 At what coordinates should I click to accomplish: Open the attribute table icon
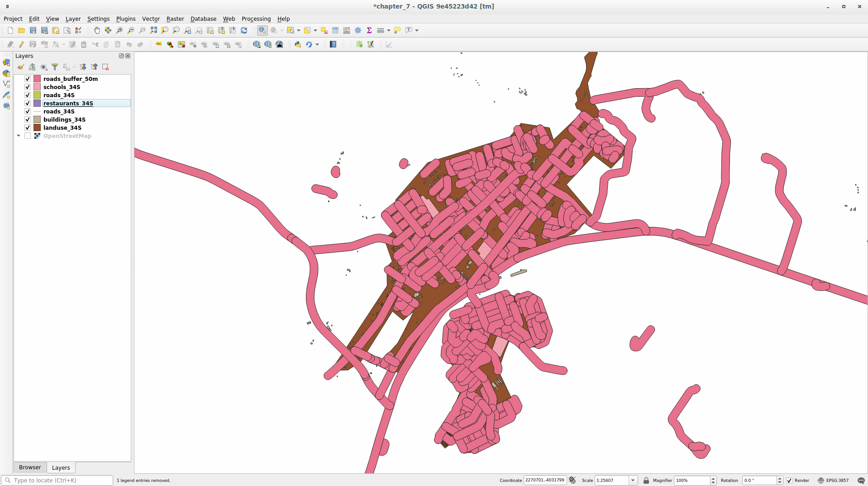(335, 30)
